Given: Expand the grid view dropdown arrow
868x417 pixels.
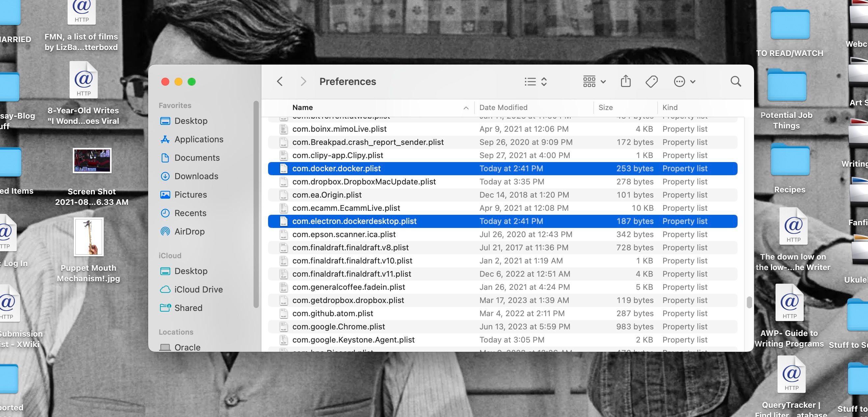Looking at the screenshot, I should 603,81.
